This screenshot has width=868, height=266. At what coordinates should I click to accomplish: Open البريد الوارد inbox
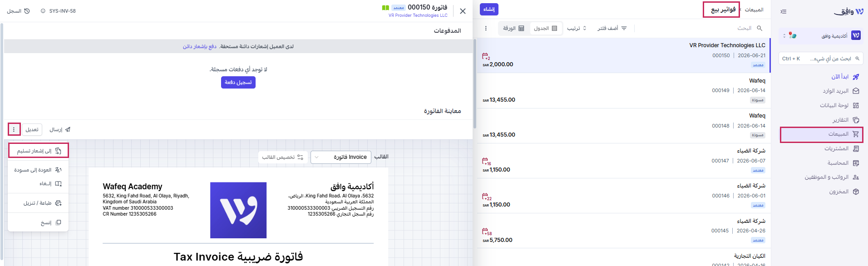pos(841,91)
